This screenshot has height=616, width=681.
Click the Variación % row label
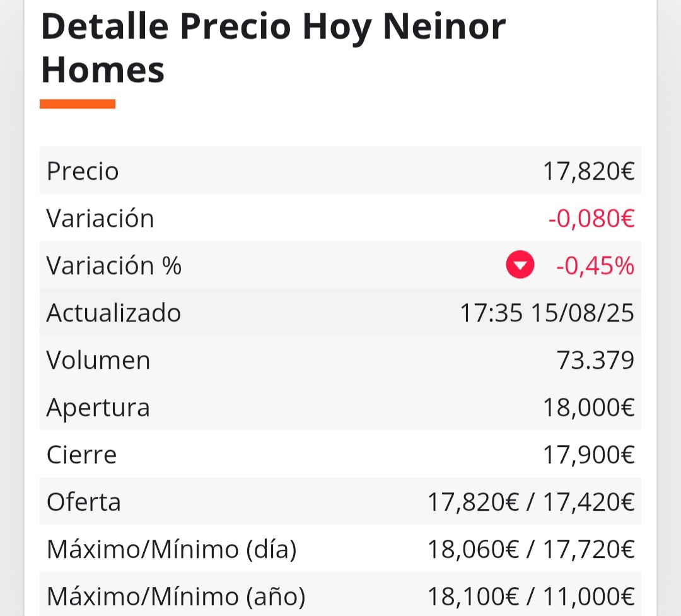(113, 265)
